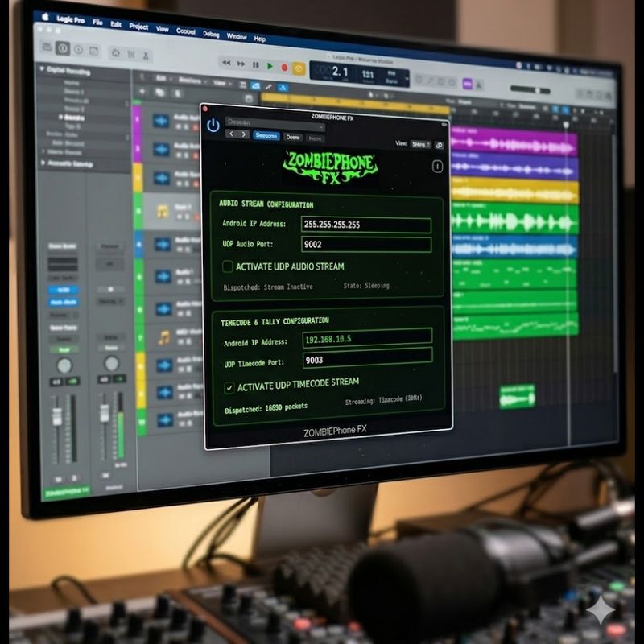The width and height of the screenshot is (644, 644).
Task: Edit the UDP Timecode Port field
Action: (367, 358)
